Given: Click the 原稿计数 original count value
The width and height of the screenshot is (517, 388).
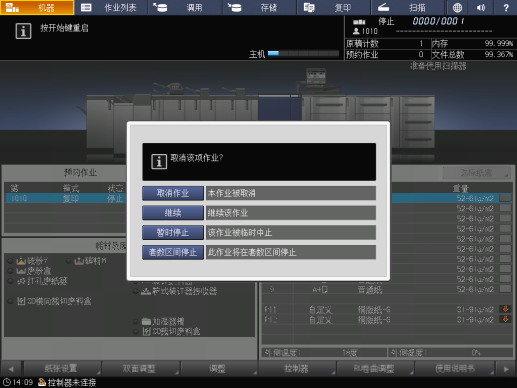Looking at the screenshot, I should tap(421, 43).
